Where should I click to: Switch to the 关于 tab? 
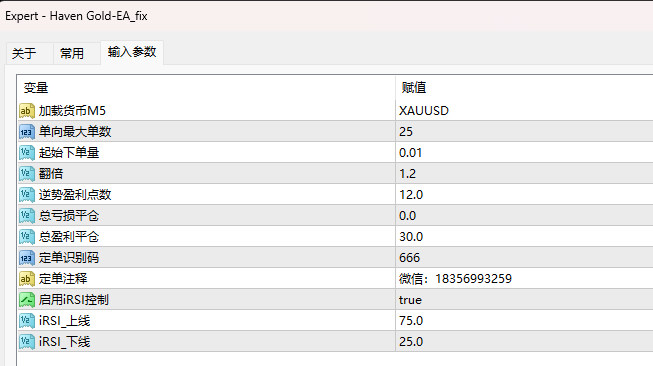(x=24, y=53)
